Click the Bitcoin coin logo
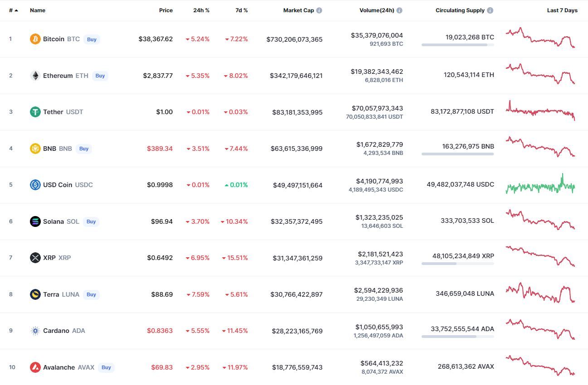 pos(35,39)
